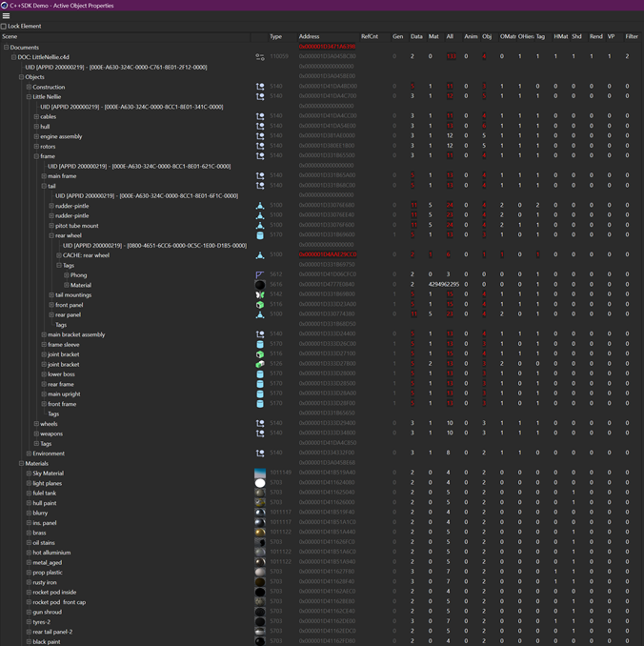Image resolution: width=644 pixels, height=646 pixels.
Task: Collapse the Materials node
Action: click(21, 463)
